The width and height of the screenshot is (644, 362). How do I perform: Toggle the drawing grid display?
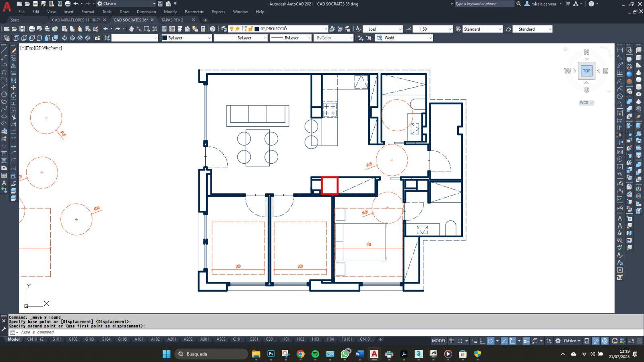(x=452, y=341)
